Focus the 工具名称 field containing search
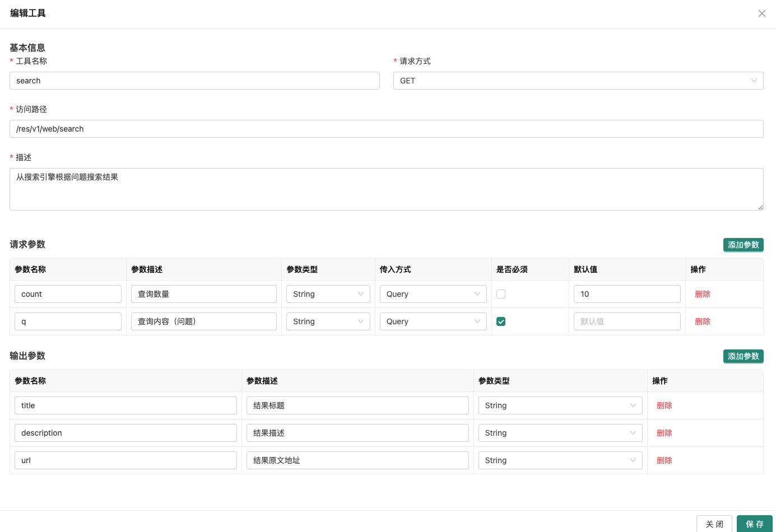This screenshot has height=532, width=776. [x=194, y=81]
